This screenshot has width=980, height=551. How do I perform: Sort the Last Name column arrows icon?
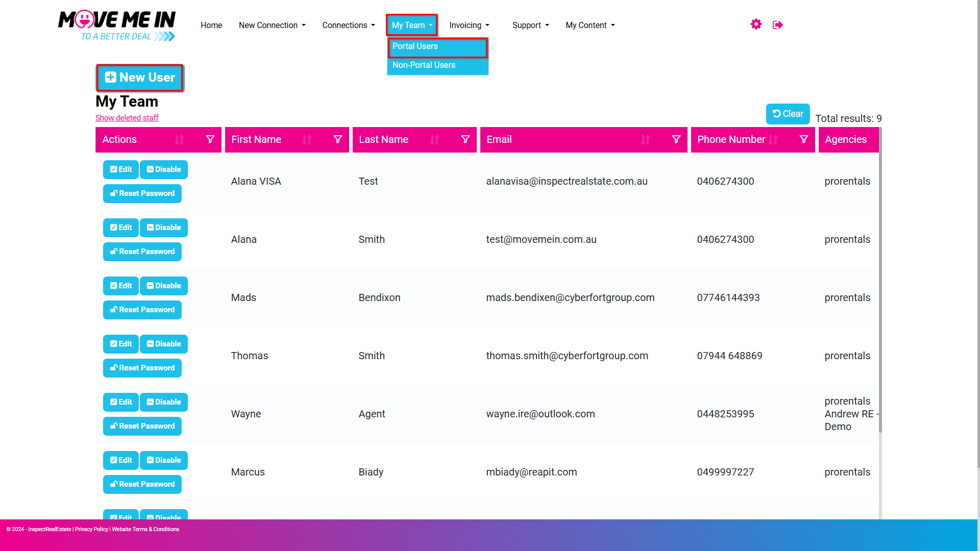434,140
